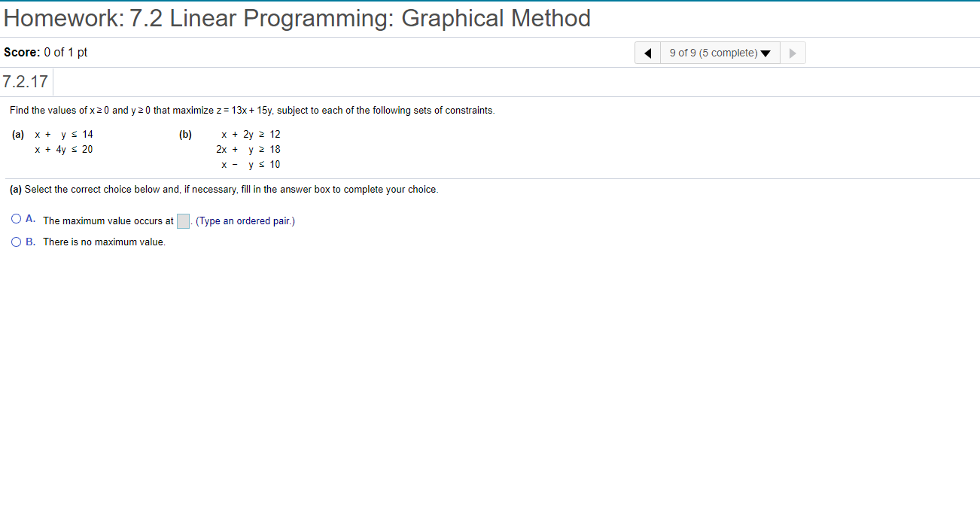Screen dimensions: 980x523
Task: Click the Score: 0 of 1 pt text
Action: 45,52
